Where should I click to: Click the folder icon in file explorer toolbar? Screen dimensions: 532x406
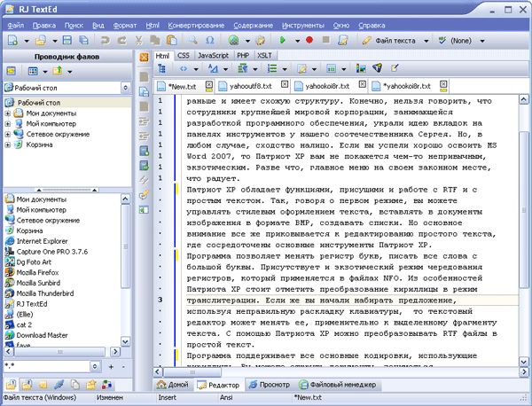12,71
